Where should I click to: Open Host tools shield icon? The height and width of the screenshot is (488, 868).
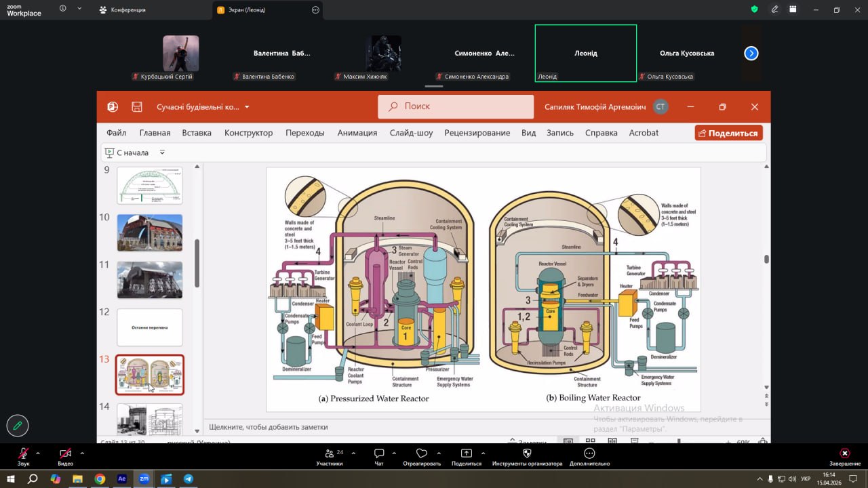(527, 453)
